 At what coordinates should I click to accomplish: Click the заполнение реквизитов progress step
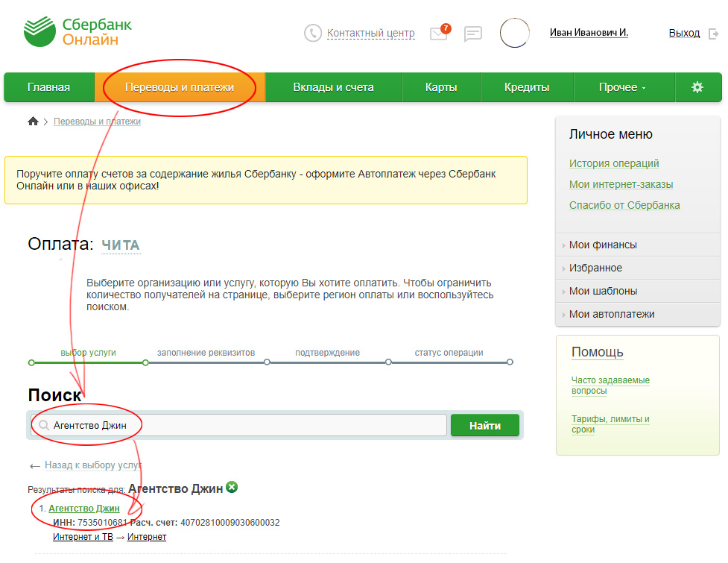click(206, 353)
